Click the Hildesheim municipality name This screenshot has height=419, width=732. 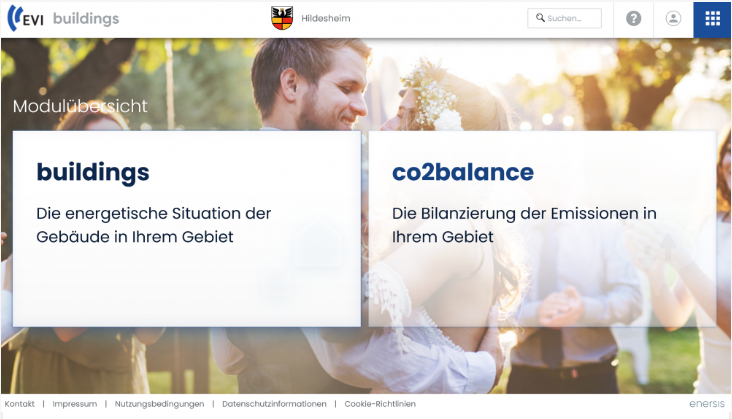pyautogui.click(x=325, y=18)
